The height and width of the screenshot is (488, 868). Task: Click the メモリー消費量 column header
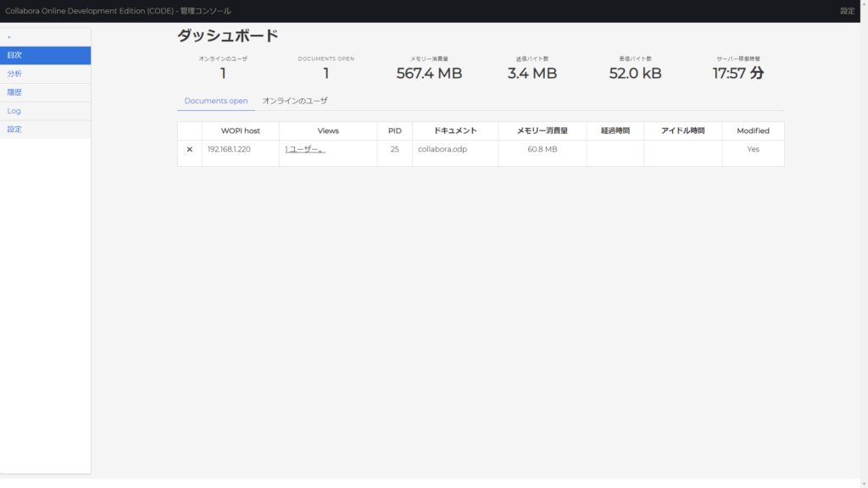pyautogui.click(x=542, y=130)
